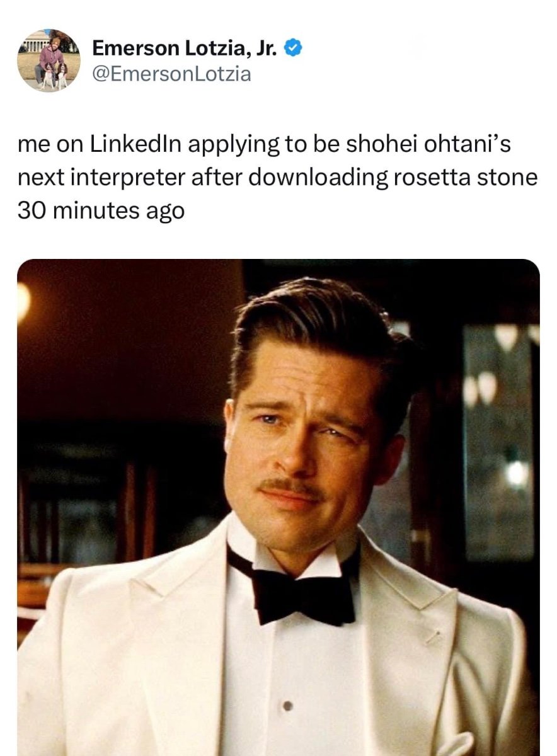
Task: Click the black bow tie in the photo
Action: 292,589
